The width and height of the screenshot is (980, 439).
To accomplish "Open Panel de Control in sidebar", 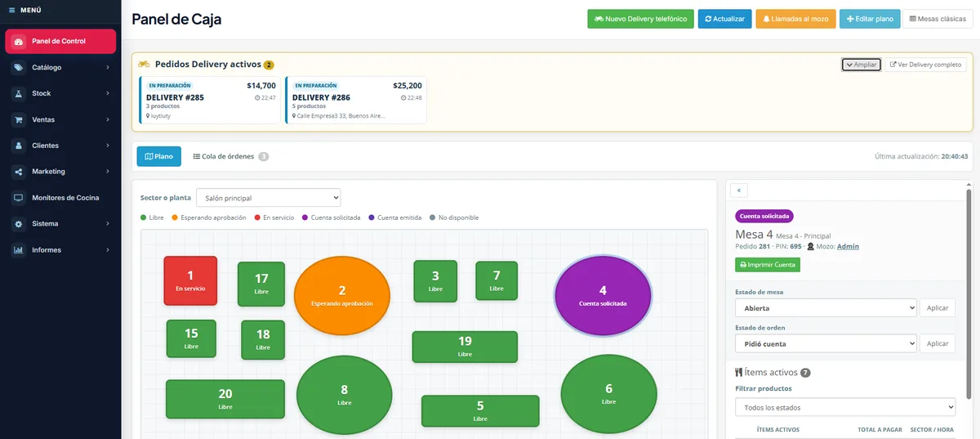I will click(x=60, y=42).
